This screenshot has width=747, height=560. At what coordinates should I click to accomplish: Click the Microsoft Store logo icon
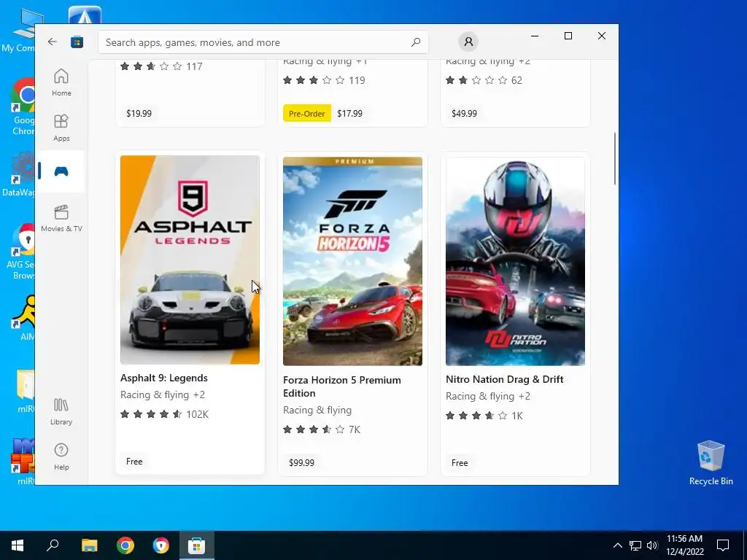[x=77, y=42]
